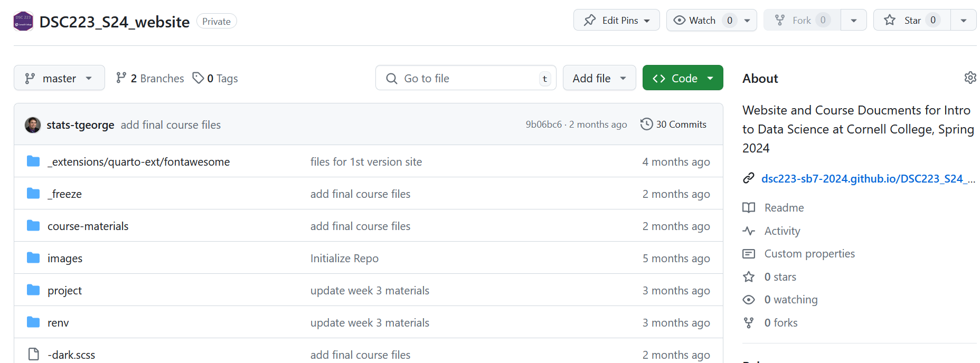Click the repository owner avatar icon
The height and width of the screenshot is (363, 980).
coord(23,21)
